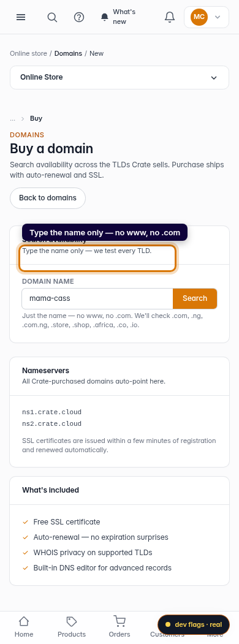
Task: Click the New breadcrumb item
Action: pos(96,53)
